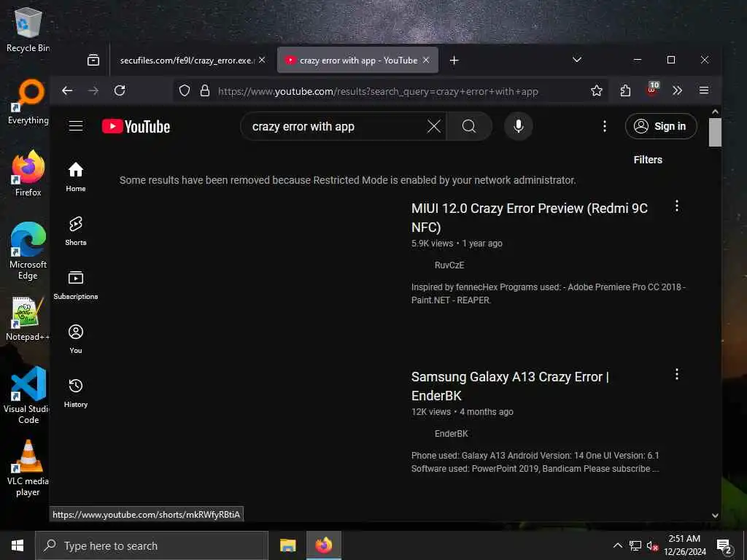Click the scrollbar up arrow
Image resolution: width=747 pixels, height=560 pixels.
click(715, 112)
